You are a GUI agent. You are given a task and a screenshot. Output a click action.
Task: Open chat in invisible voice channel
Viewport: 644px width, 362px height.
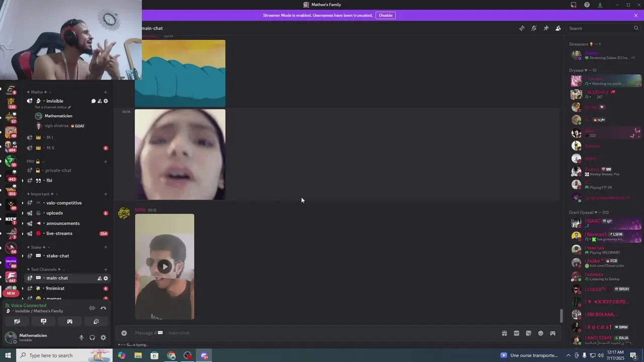click(x=93, y=101)
